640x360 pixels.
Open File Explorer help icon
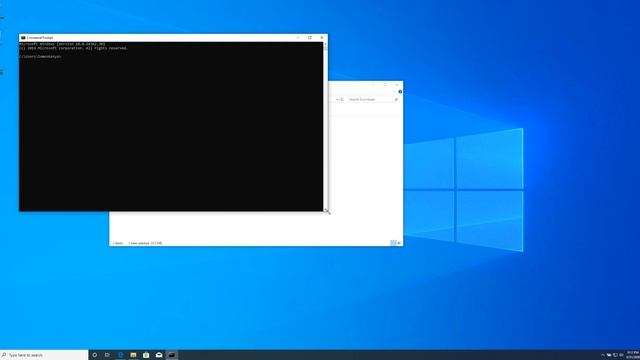coord(400,92)
